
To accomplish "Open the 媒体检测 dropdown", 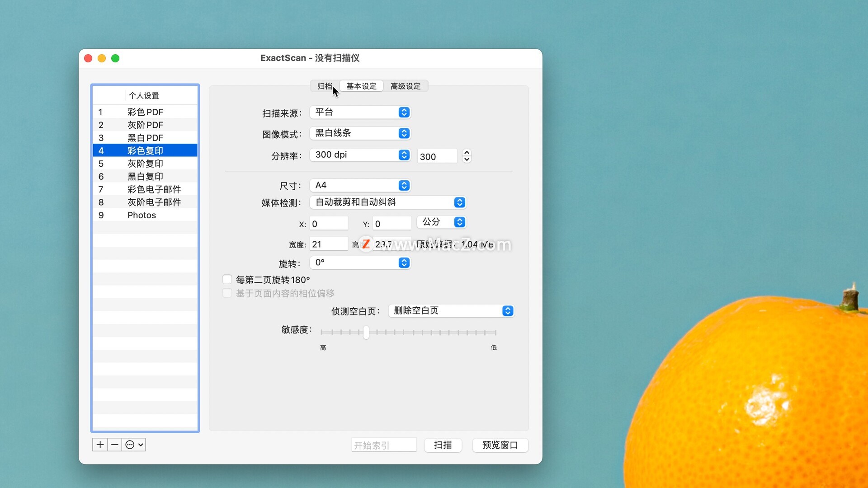I will point(388,202).
